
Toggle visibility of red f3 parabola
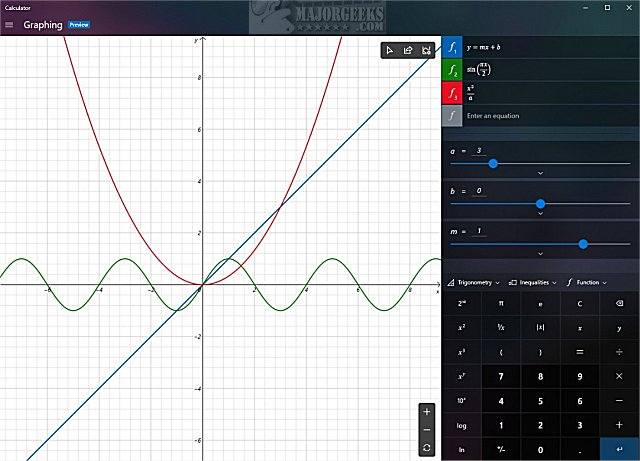tap(452, 93)
